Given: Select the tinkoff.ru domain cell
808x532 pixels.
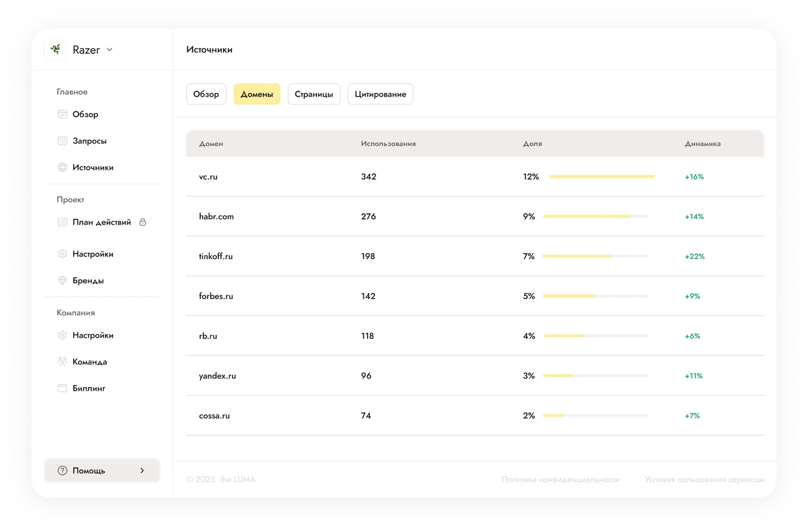Looking at the screenshot, I should [x=216, y=256].
